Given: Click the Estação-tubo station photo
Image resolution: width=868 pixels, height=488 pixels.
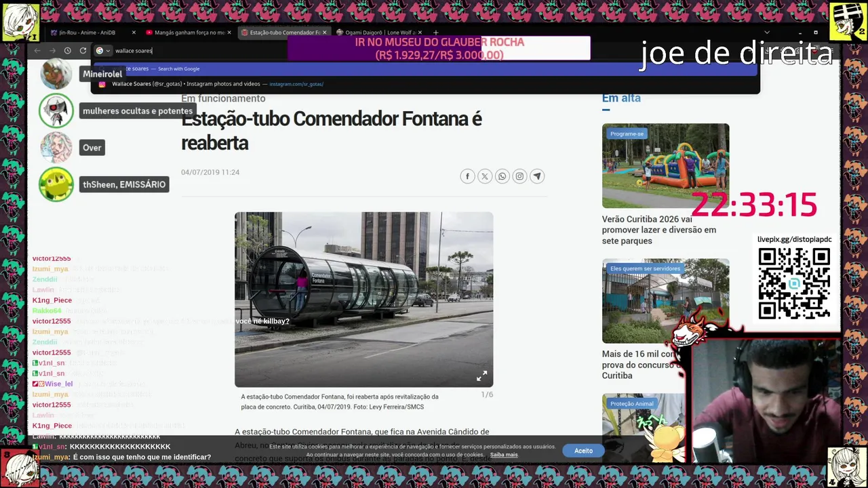Looking at the screenshot, I should coord(363,300).
